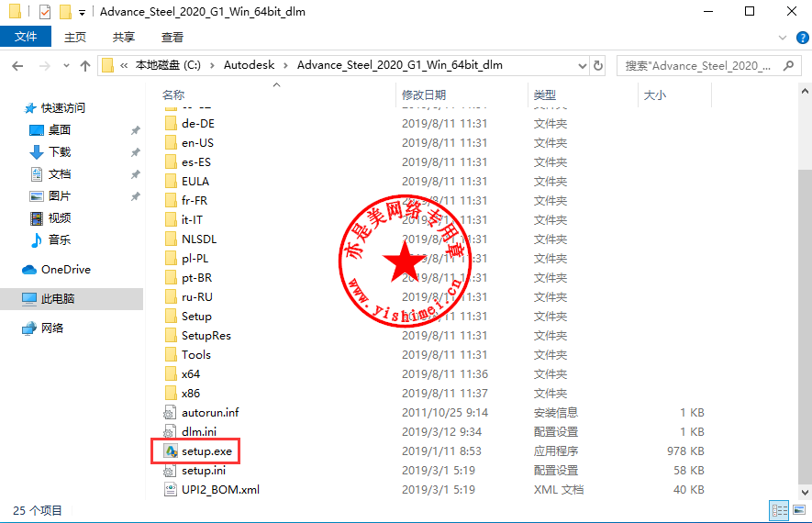Open 桌面 in the navigation pane

coord(50,130)
